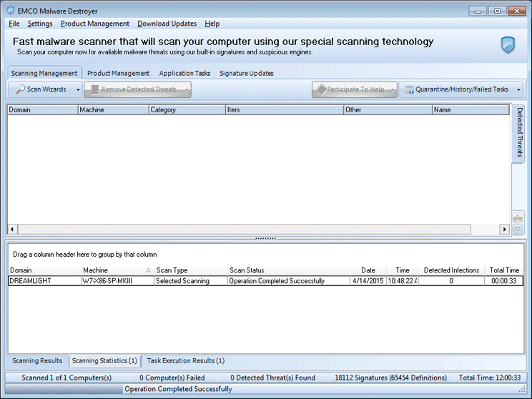Open the File menu
The width and height of the screenshot is (532, 399).
click(14, 24)
